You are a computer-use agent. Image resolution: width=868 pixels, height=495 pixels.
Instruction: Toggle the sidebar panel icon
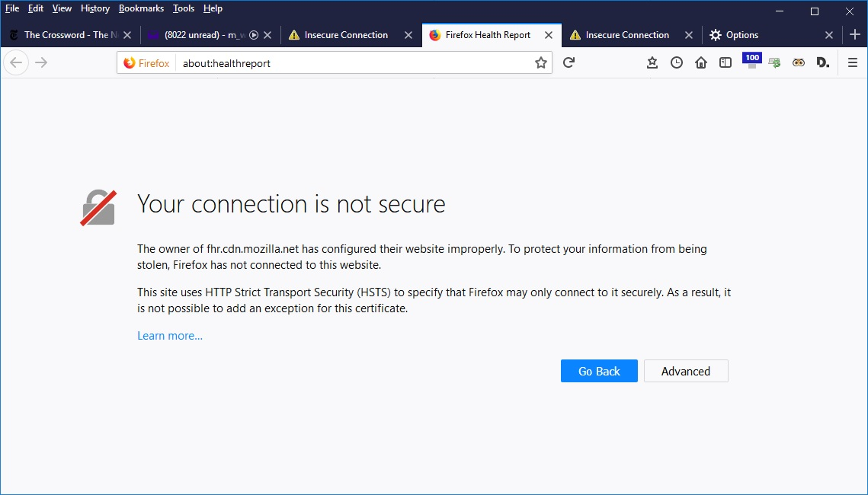click(725, 62)
